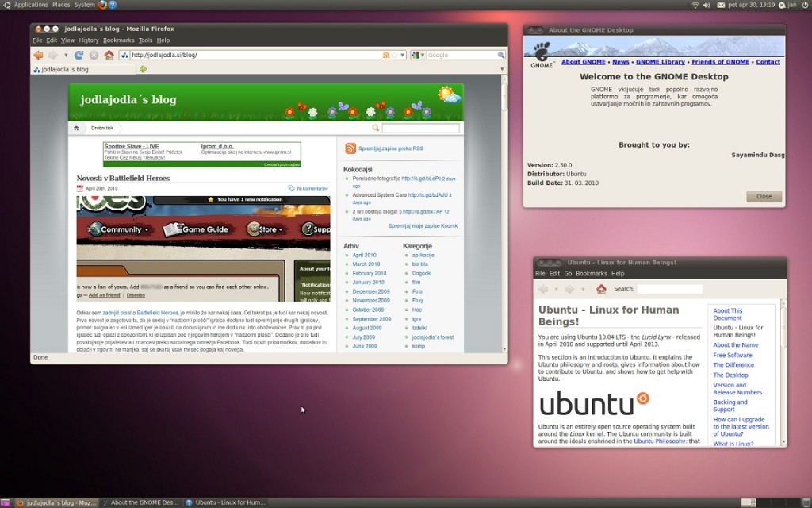Viewport: 812px width, 508px height.
Task: Click Novosti v Battlefield Heroes post title
Action: tap(123, 179)
